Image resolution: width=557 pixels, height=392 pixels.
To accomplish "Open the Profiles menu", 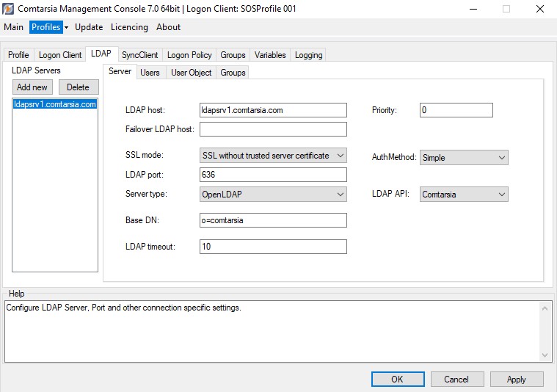I will pos(45,27).
